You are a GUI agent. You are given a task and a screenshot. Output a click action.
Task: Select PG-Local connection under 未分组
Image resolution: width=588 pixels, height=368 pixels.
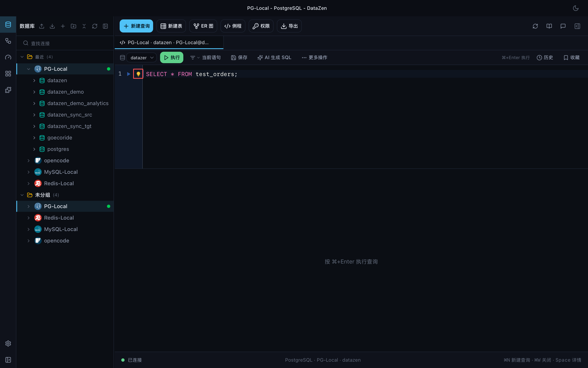(x=65, y=206)
